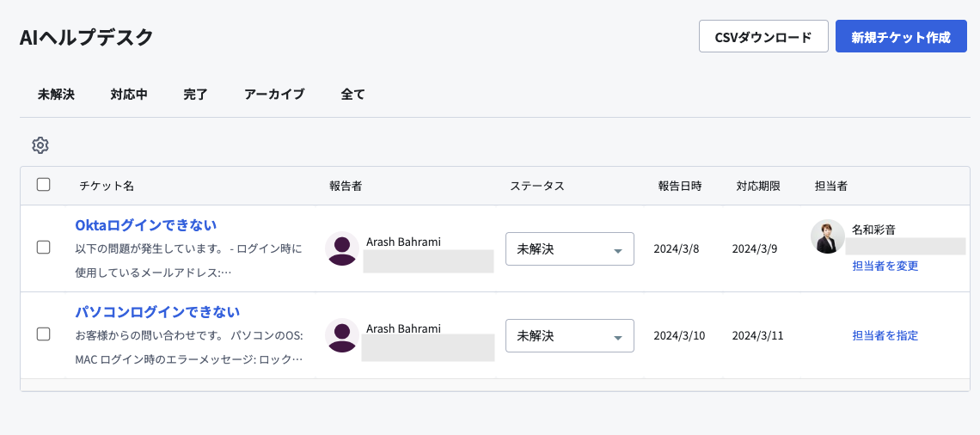This screenshot has height=435, width=980.
Task: Open status dropdown for Oktaログインできない ticket
Action: coord(569,248)
